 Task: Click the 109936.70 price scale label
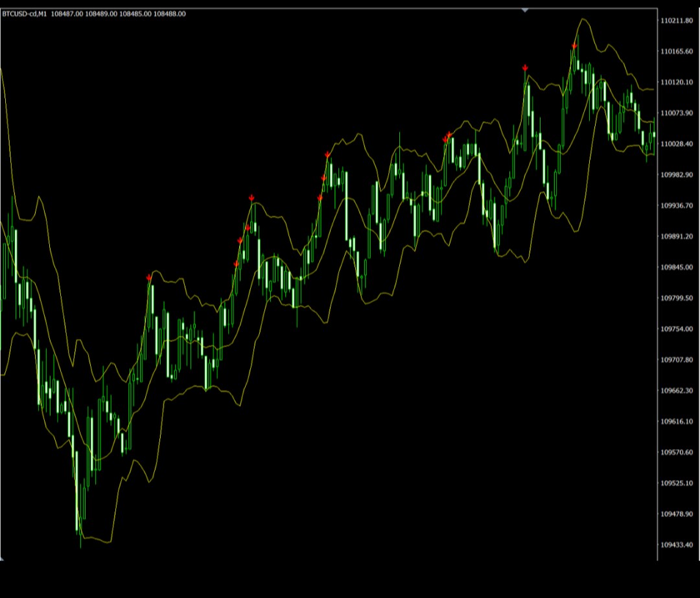coord(677,205)
